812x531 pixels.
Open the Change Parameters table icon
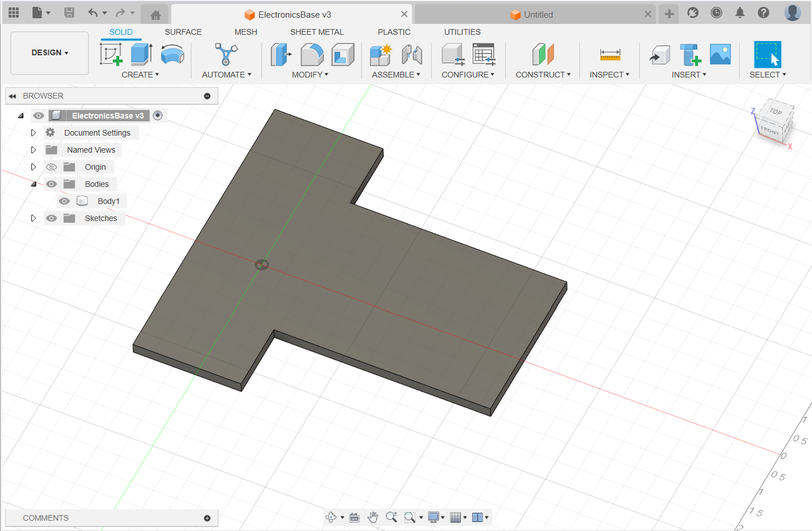click(x=484, y=55)
